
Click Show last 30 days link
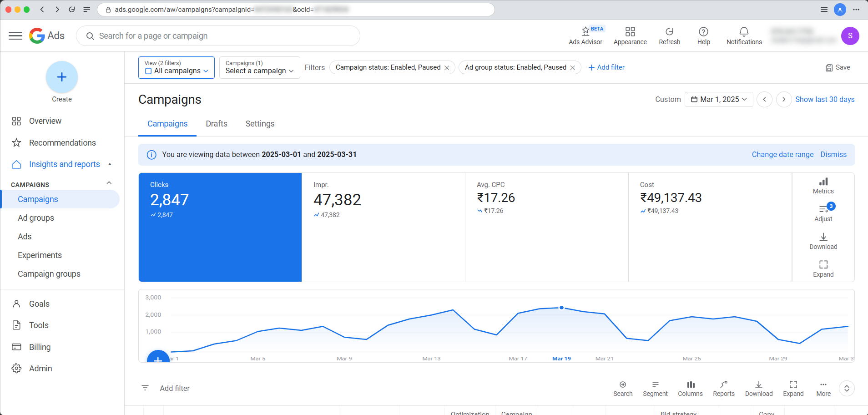[825, 99]
